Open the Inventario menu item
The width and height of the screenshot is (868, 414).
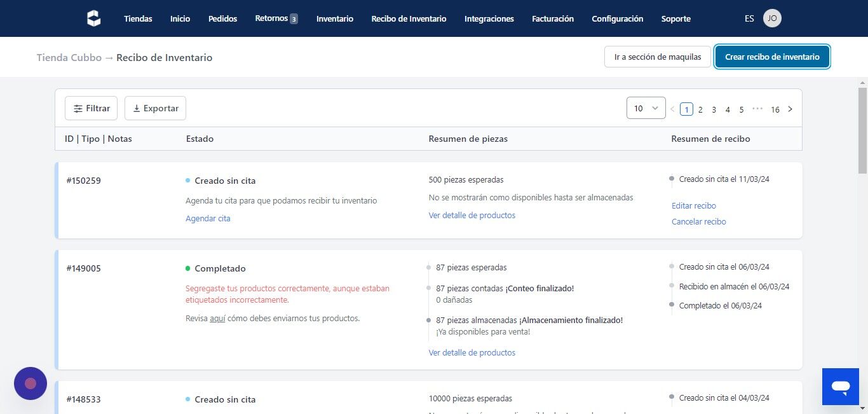[x=335, y=18]
